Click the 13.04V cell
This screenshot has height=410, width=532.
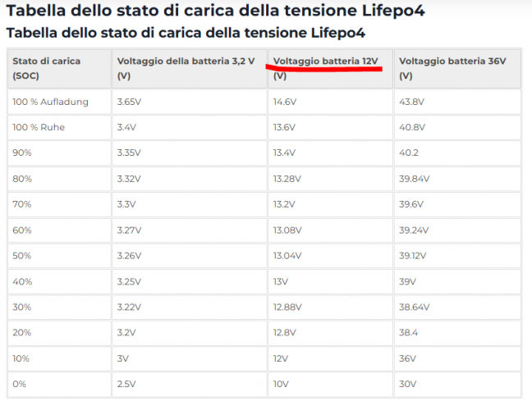(287, 254)
